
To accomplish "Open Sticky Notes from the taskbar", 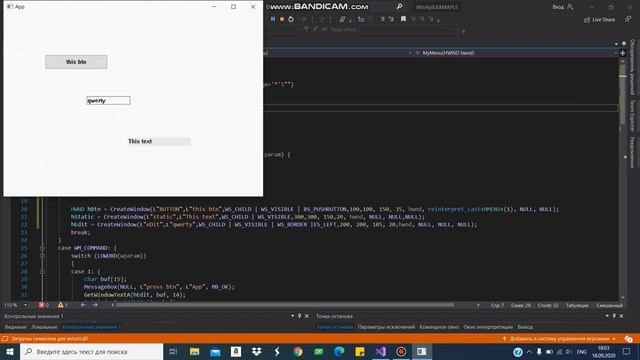I will pyautogui.click(x=360, y=351).
